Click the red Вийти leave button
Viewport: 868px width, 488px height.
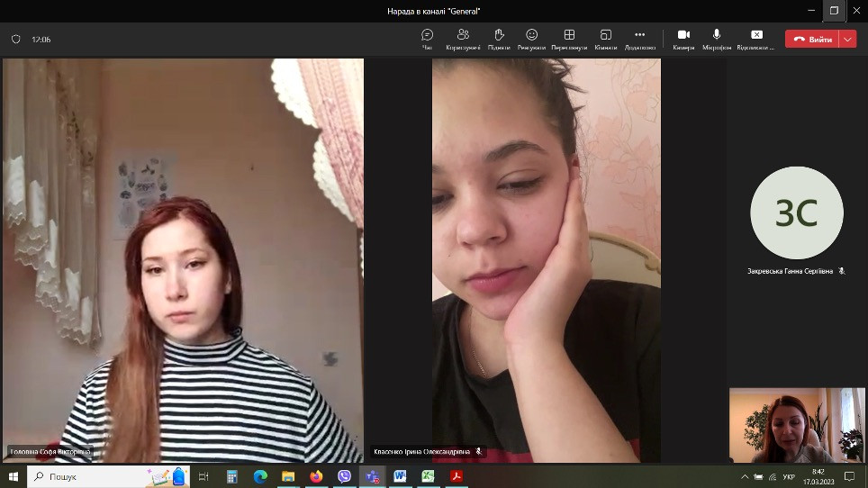[811, 39]
